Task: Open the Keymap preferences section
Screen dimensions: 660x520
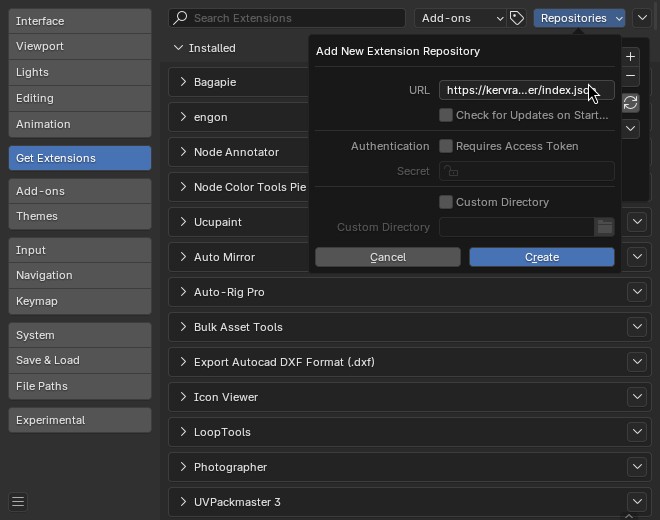Action: 80,301
